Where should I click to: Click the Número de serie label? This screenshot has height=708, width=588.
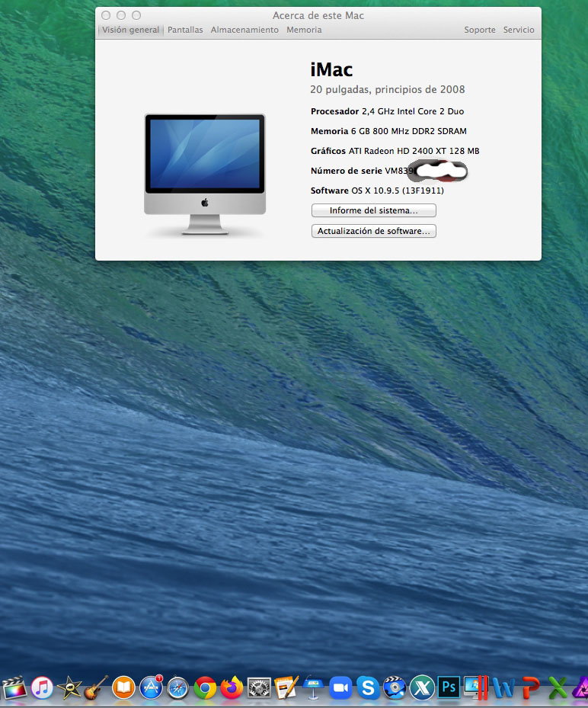tap(346, 171)
